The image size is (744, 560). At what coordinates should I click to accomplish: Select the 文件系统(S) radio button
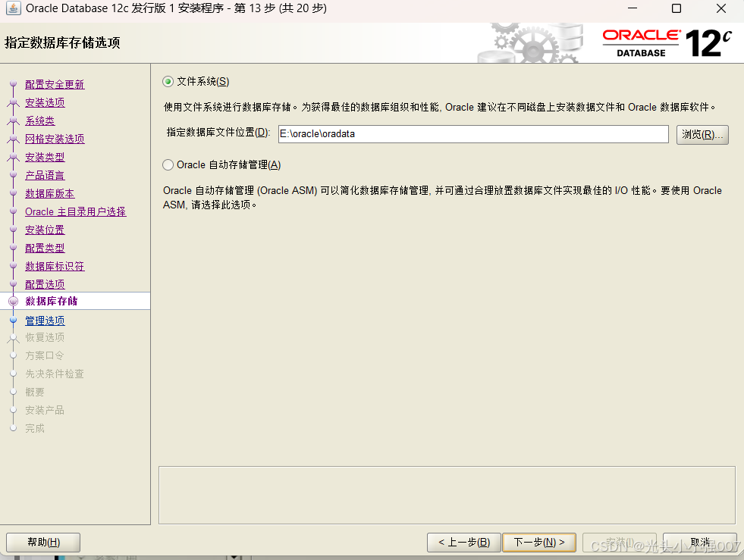168,82
